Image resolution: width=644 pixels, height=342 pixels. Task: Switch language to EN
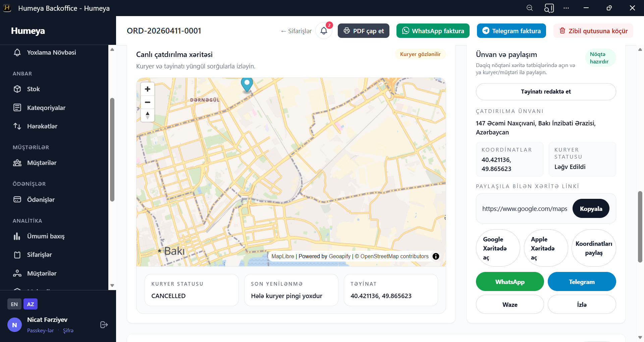coord(14,304)
